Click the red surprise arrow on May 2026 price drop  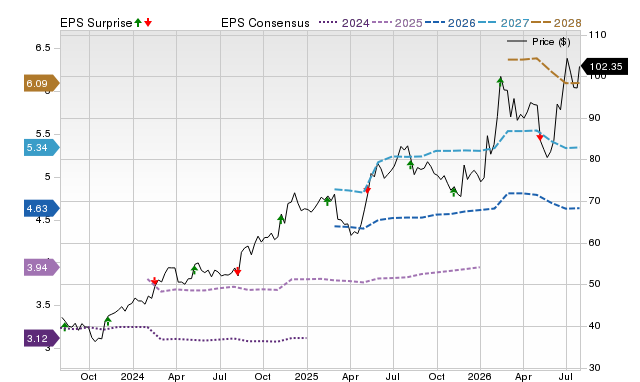[x=540, y=137]
